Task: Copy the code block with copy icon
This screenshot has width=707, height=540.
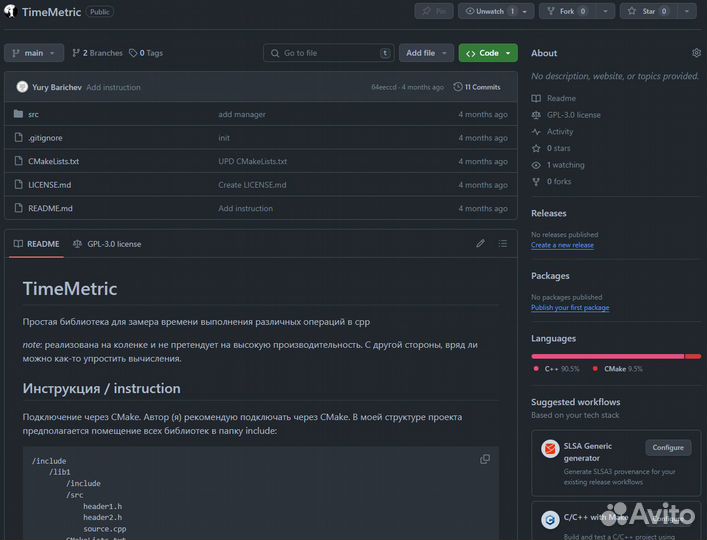Action: click(x=485, y=459)
